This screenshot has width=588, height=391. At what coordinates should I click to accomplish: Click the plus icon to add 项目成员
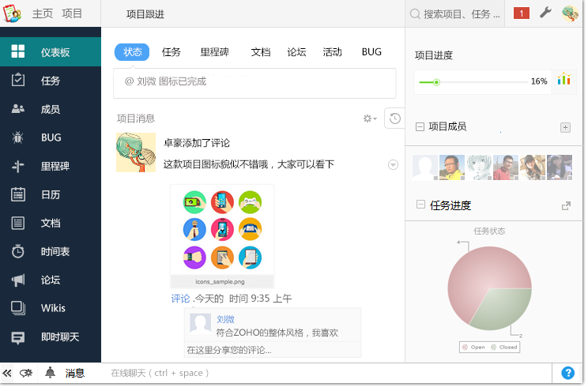(x=566, y=127)
